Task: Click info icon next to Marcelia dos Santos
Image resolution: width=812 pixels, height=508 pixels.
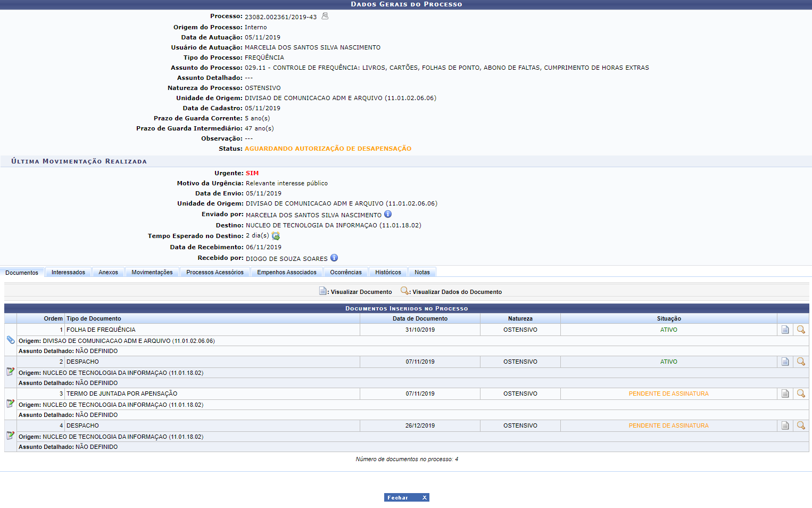Action: tap(388, 214)
